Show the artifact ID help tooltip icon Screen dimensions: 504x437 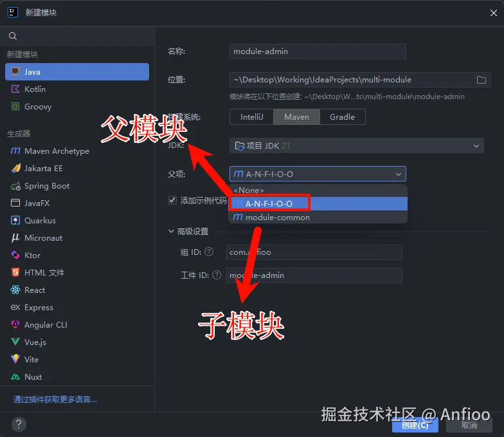pos(217,275)
